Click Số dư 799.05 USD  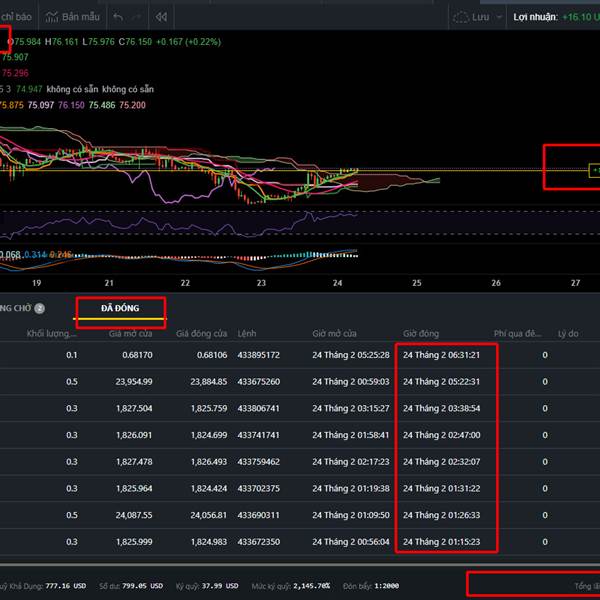click(x=131, y=586)
